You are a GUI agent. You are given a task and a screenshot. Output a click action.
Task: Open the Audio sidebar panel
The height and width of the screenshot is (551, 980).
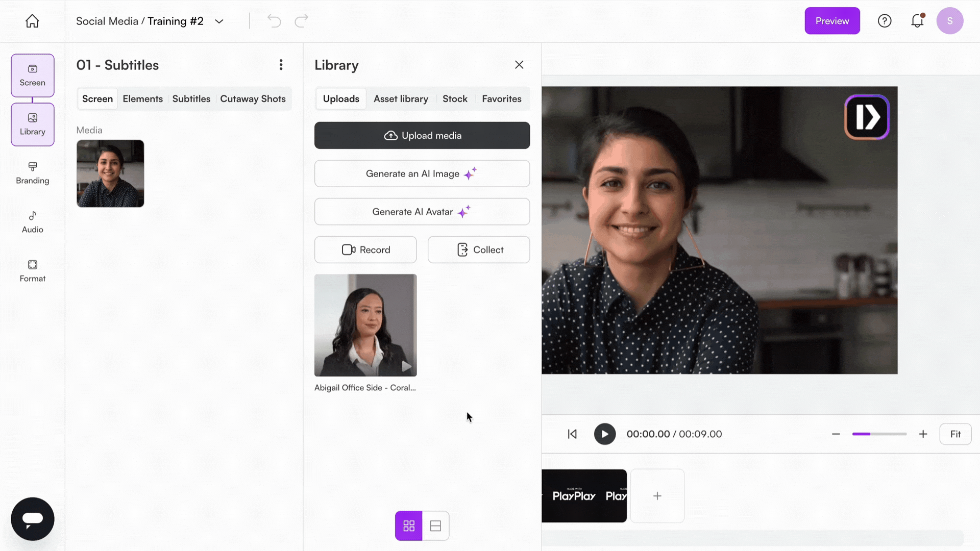pos(32,222)
